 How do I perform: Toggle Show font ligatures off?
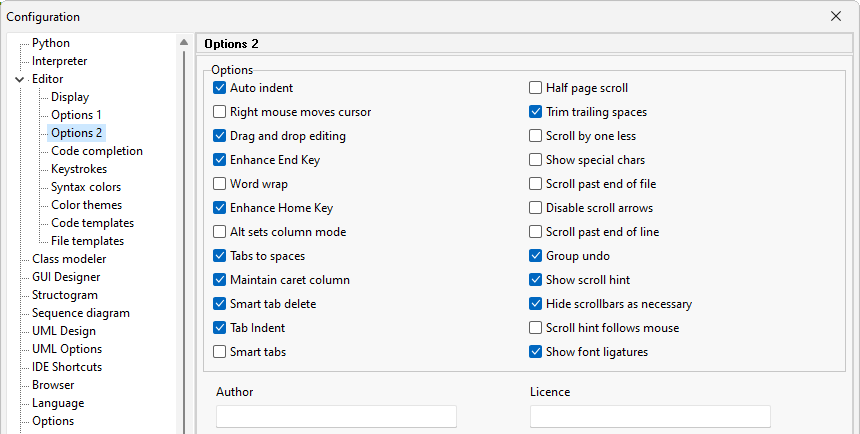tap(535, 352)
